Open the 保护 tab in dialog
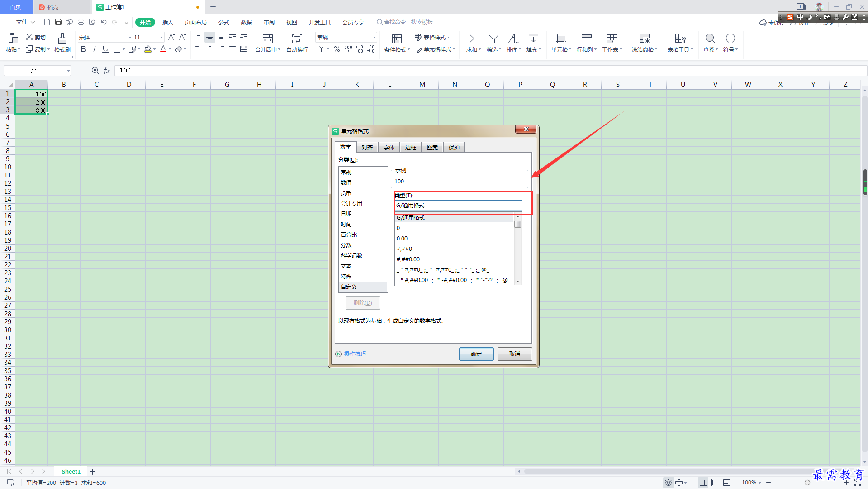 tap(454, 148)
